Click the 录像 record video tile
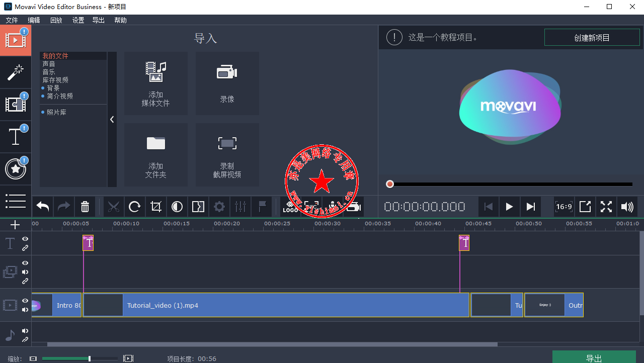This screenshot has height=363, width=644. point(227,83)
